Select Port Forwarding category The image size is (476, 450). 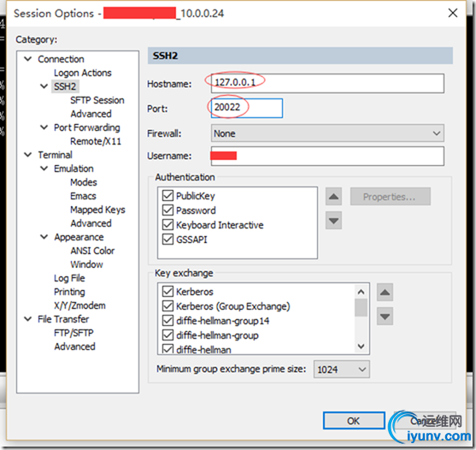[87, 127]
